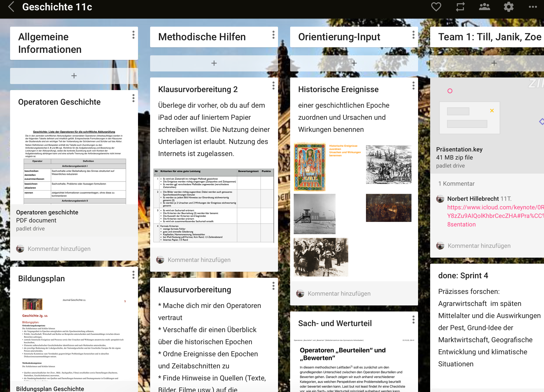Open the three-dot more menu in header
This screenshot has width=544, height=392.
(533, 7)
